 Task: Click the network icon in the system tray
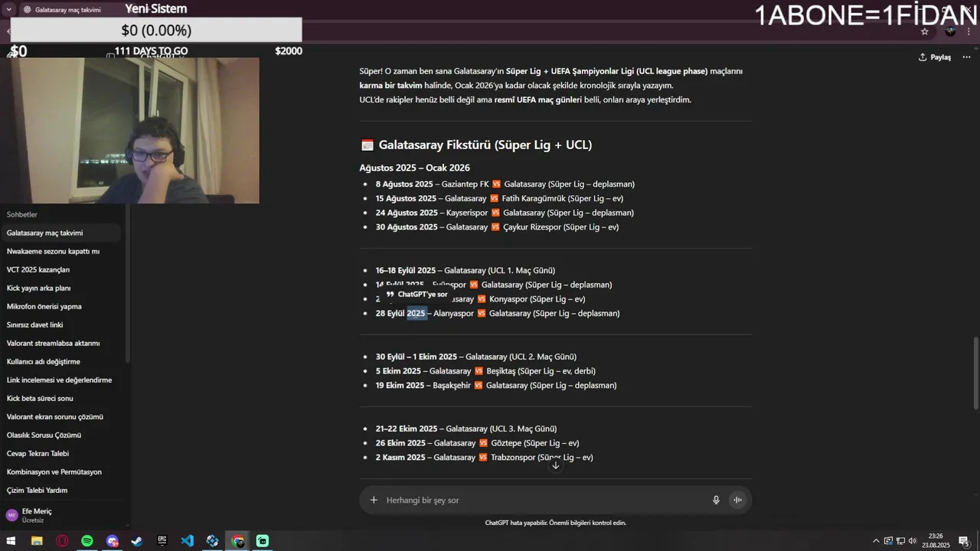900,541
